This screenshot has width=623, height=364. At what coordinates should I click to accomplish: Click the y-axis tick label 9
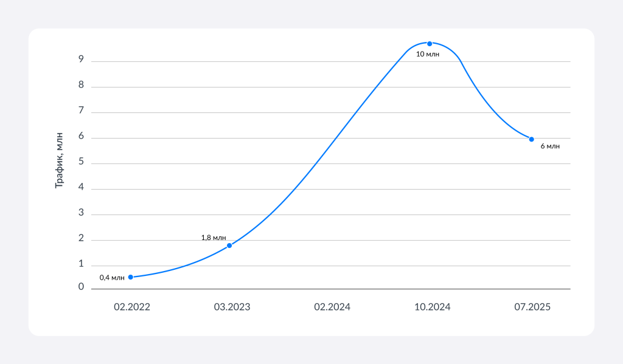pos(80,60)
